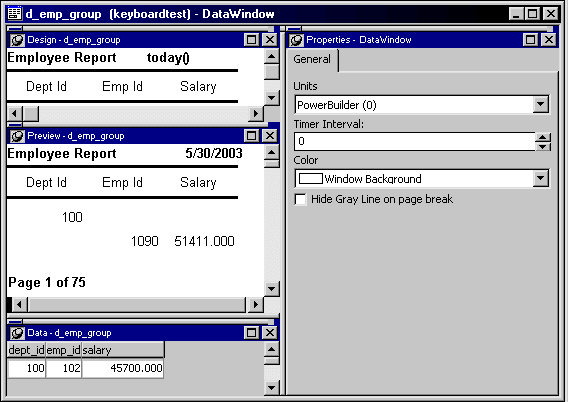Viewport: 568px width, 402px height.
Task: Maximize the Data view pane
Action: (251, 333)
